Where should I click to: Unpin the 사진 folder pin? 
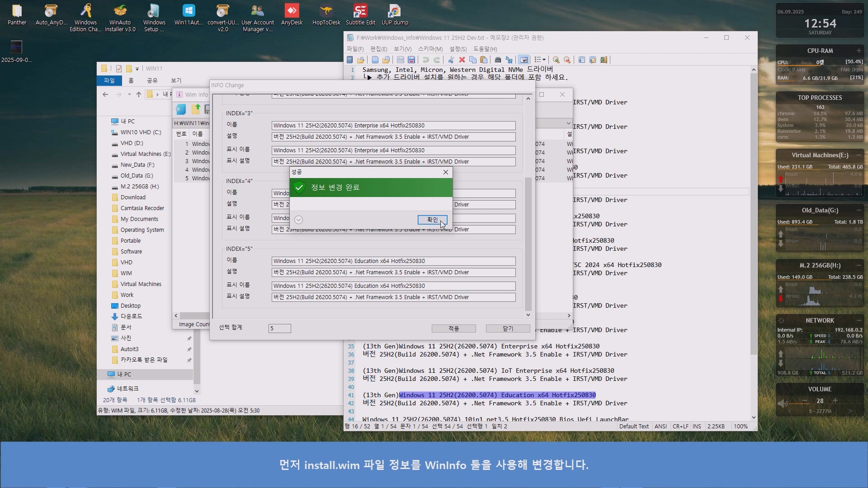click(x=189, y=338)
